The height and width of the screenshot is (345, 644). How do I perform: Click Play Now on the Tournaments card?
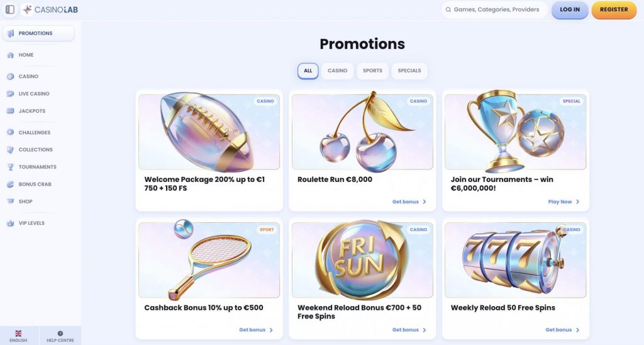563,202
